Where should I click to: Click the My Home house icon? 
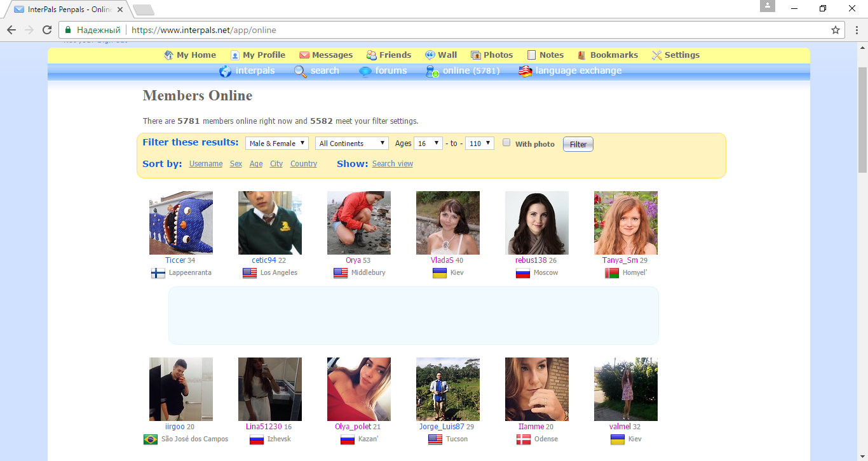168,55
